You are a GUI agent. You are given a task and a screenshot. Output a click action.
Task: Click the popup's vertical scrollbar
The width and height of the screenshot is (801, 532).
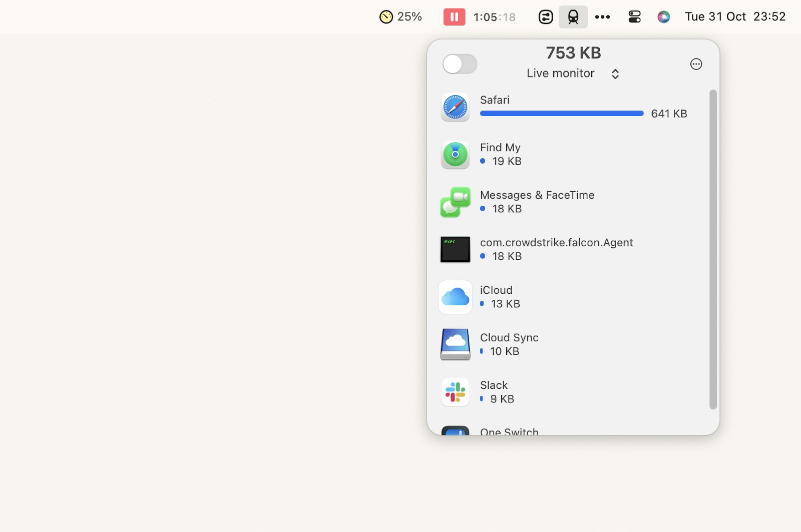click(713, 249)
